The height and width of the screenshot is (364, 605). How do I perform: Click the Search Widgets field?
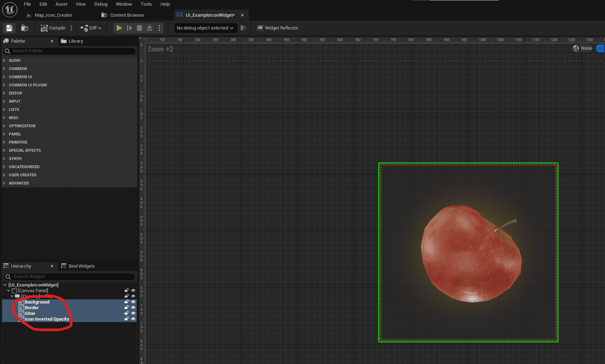69,277
